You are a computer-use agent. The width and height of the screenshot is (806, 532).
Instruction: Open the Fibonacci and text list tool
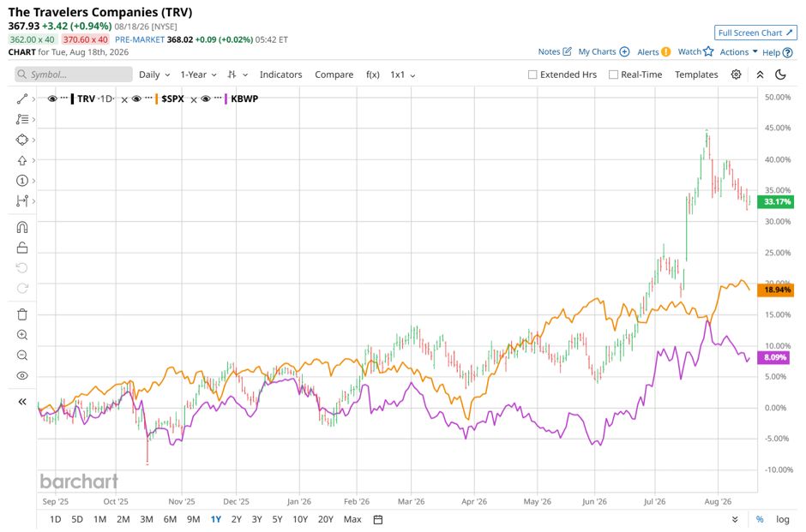click(x=21, y=119)
